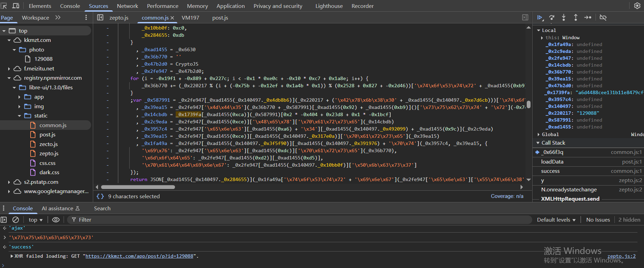Image resolution: width=644 pixels, height=268 pixels.
Task: Expand the s2.pstatp.com domain node
Action: pyautogui.click(x=9, y=182)
